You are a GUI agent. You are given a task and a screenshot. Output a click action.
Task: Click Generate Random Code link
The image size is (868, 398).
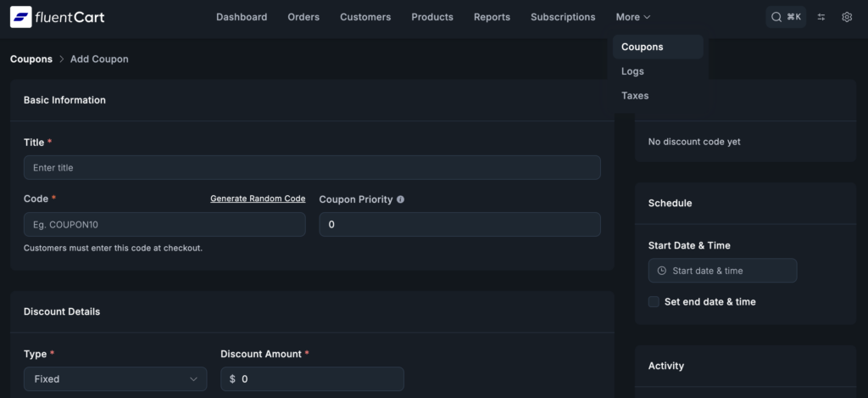click(x=258, y=199)
